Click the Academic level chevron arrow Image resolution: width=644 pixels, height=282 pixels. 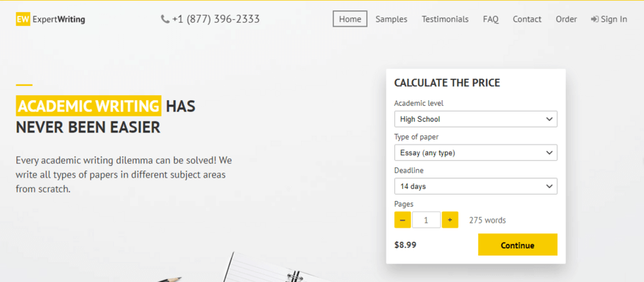(x=550, y=120)
